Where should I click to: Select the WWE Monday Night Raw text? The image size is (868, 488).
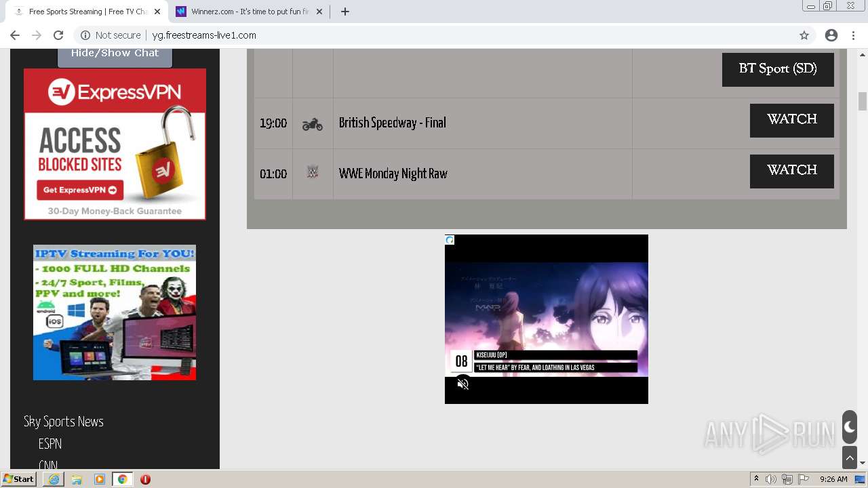click(393, 174)
